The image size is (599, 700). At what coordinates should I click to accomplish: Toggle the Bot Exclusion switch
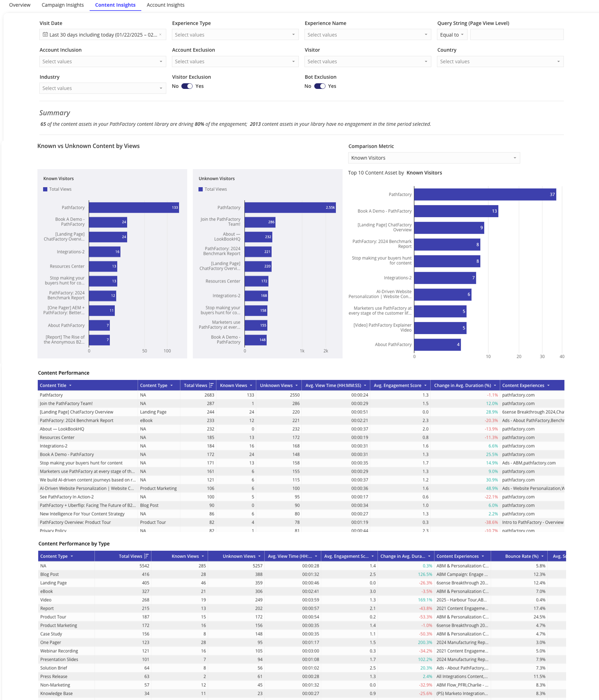tap(320, 86)
